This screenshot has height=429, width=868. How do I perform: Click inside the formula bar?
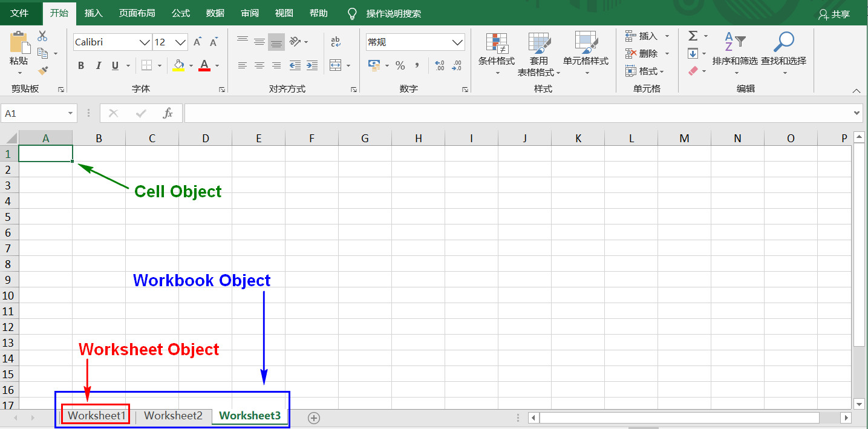pos(423,113)
